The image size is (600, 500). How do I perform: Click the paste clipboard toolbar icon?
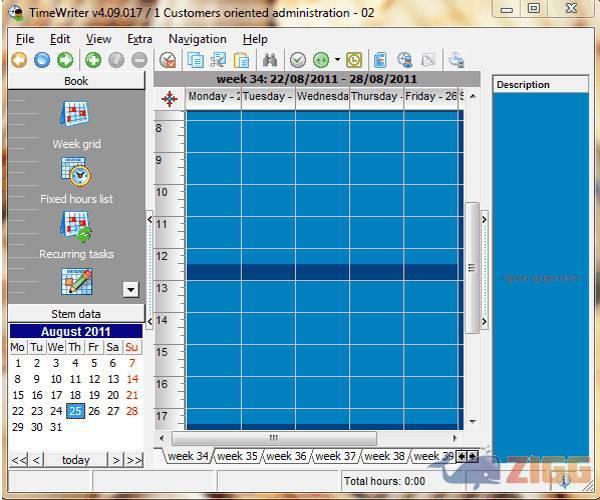pyautogui.click(x=241, y=60)
